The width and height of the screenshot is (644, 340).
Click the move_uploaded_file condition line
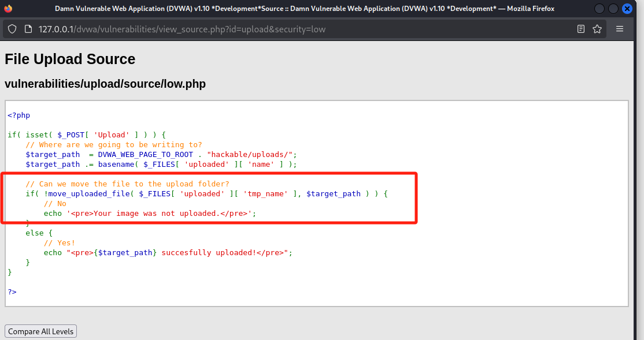click(x=206, y=194)
